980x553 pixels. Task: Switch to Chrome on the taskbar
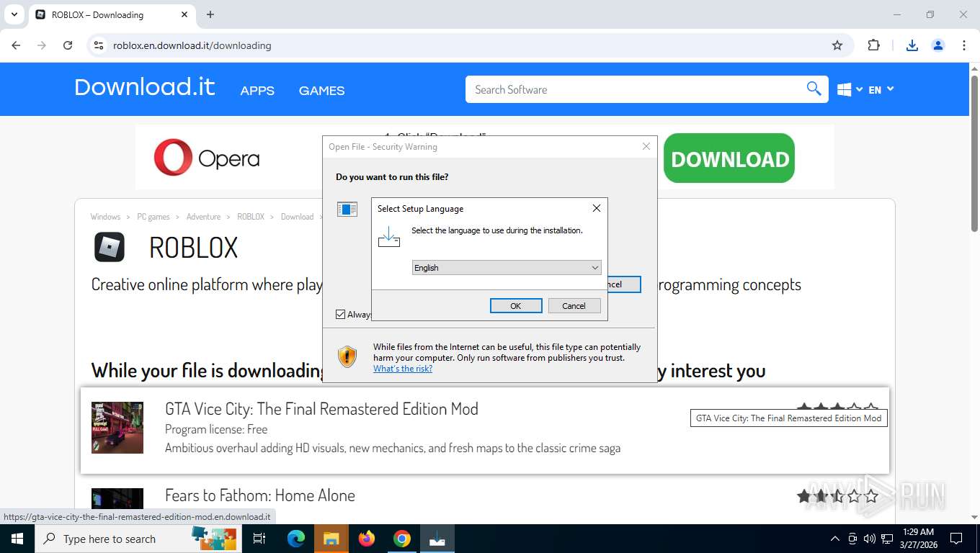pos(402,539)
